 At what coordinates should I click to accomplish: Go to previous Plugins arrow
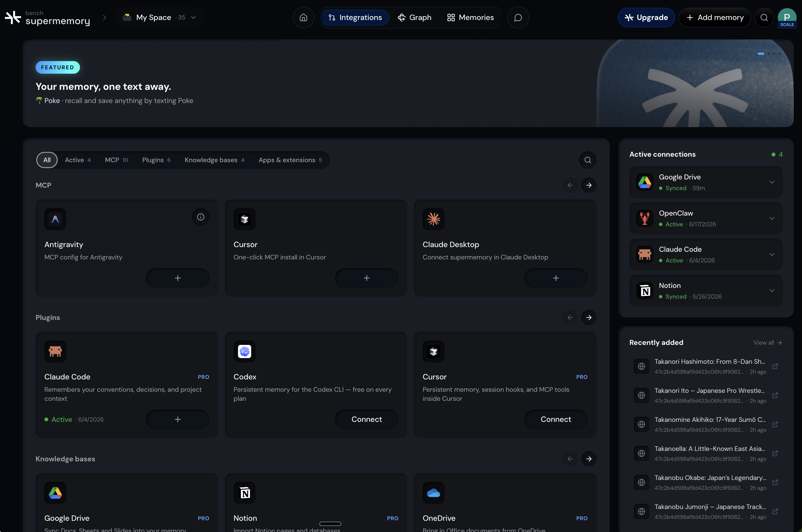tap(570, 318)
